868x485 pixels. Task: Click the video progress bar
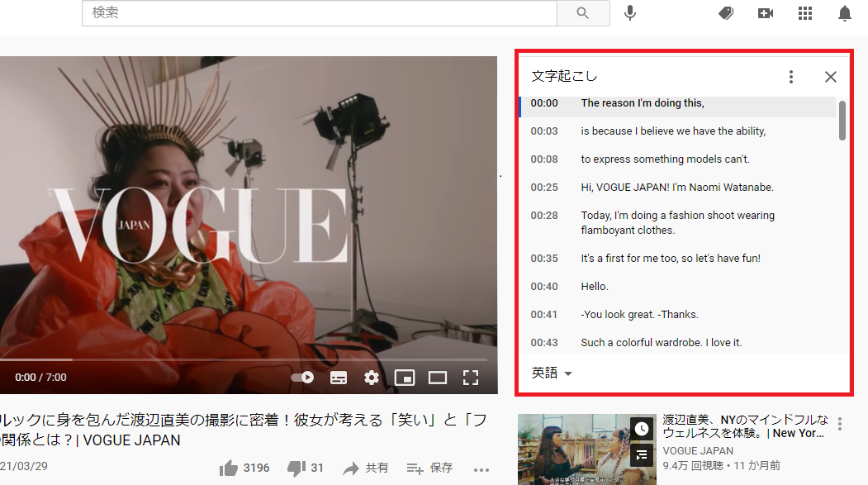pyautogui.click(x=244, y=360)
